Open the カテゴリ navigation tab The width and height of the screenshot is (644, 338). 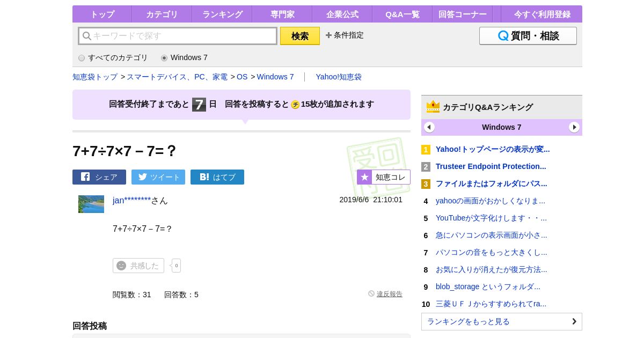point(162,14)
